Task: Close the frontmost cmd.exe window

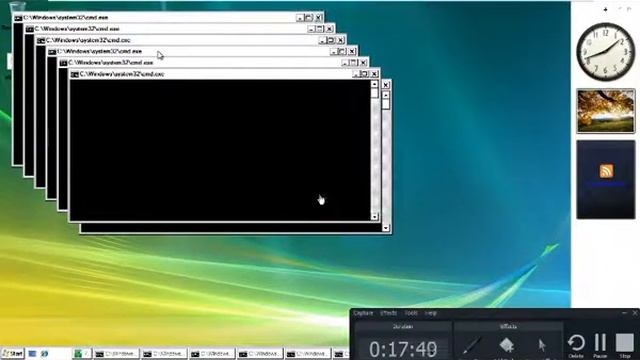Action: tap(374, 74)
